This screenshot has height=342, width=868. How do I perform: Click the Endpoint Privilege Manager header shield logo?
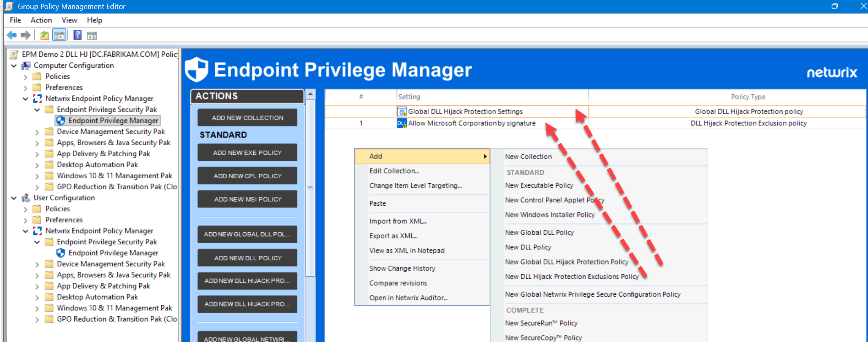coord(197,69)
